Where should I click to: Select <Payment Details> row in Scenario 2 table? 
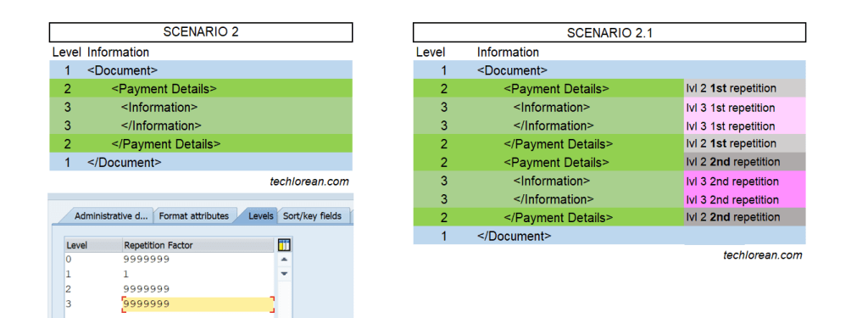[201, 89]
